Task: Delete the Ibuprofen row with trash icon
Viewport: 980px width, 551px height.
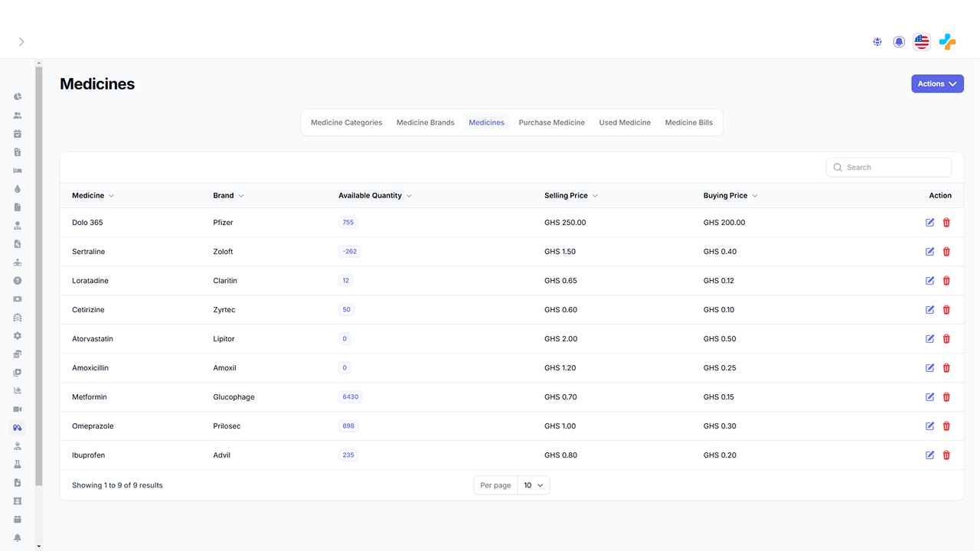Action: 946,455
